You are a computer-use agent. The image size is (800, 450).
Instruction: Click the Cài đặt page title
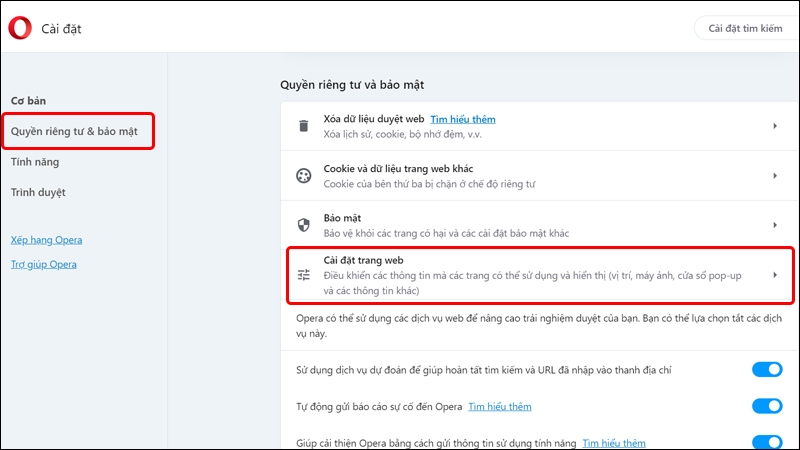(x=61, y=29)
